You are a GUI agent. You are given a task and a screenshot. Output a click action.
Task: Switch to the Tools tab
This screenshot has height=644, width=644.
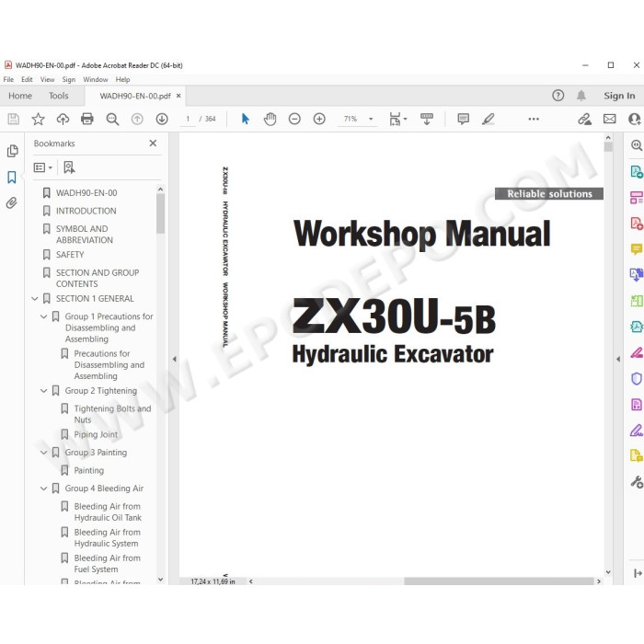click(58, 96)
